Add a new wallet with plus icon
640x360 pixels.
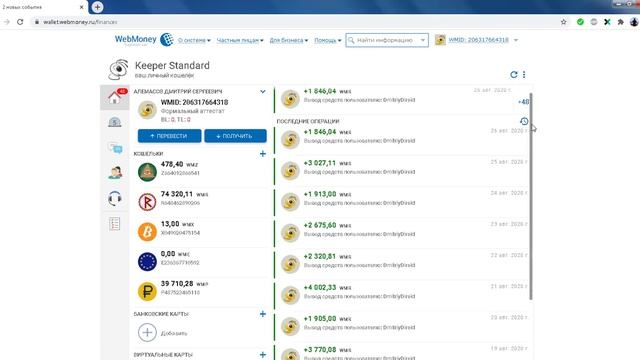pos(262,153)
